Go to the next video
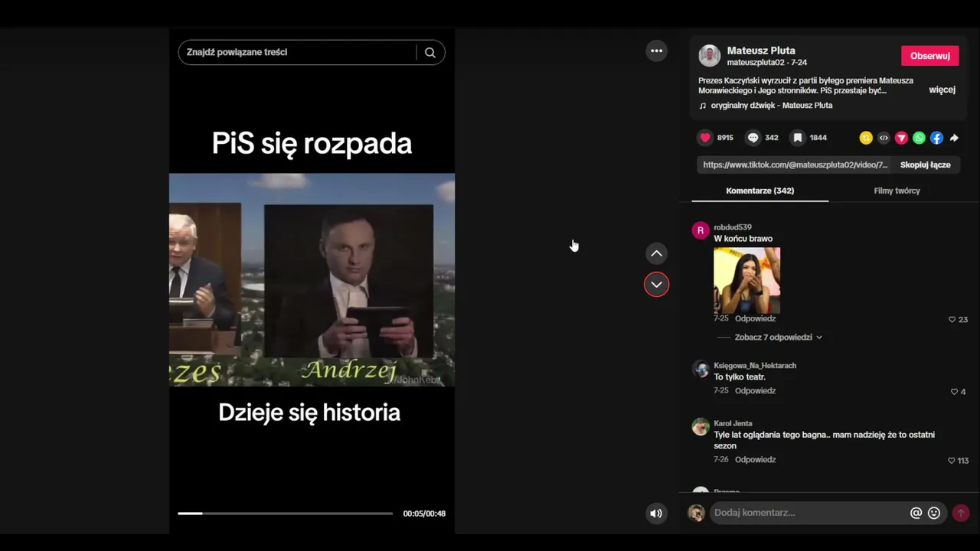 (656, 285)
